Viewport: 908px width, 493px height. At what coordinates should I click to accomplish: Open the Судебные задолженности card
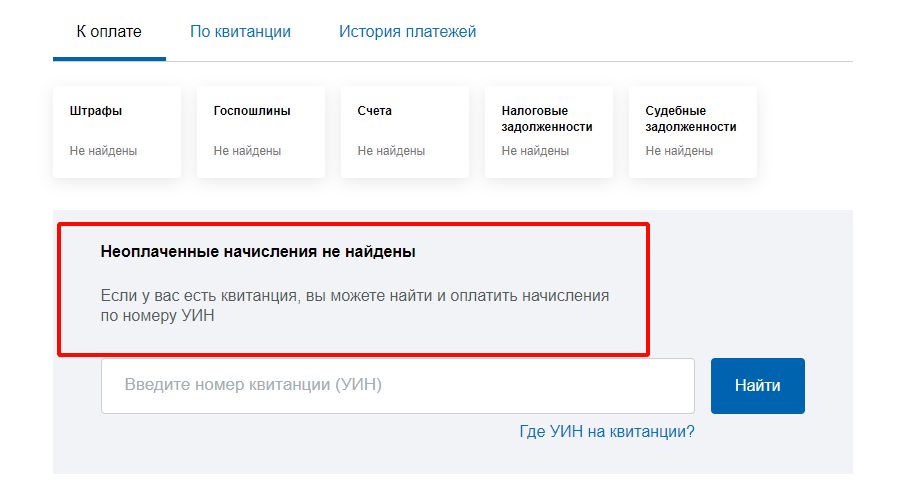(x=693, y=132)
